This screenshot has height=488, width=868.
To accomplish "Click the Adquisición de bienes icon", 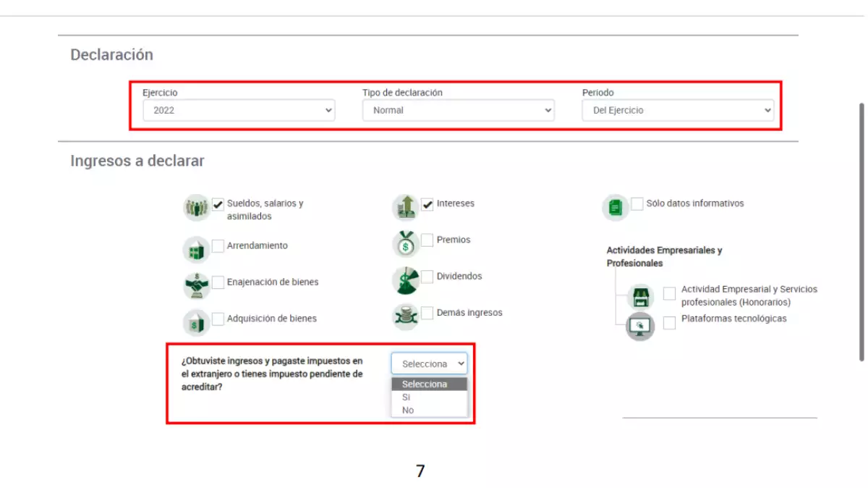I will coord(195,322).
